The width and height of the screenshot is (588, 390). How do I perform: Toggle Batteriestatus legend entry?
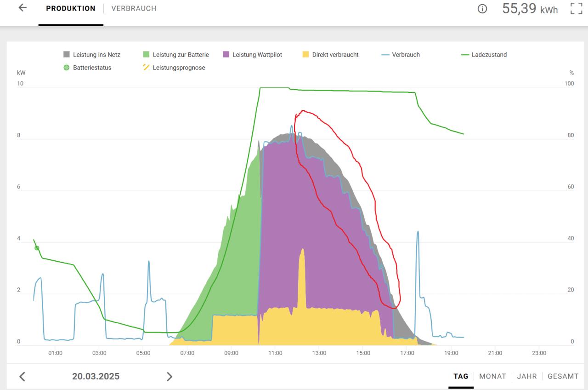87,68
